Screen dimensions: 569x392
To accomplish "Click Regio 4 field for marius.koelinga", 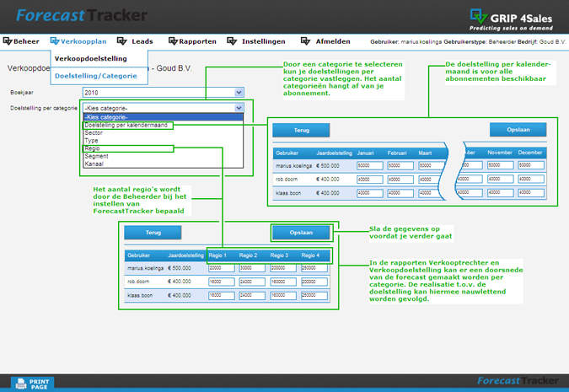I will (x=314, y=268).
